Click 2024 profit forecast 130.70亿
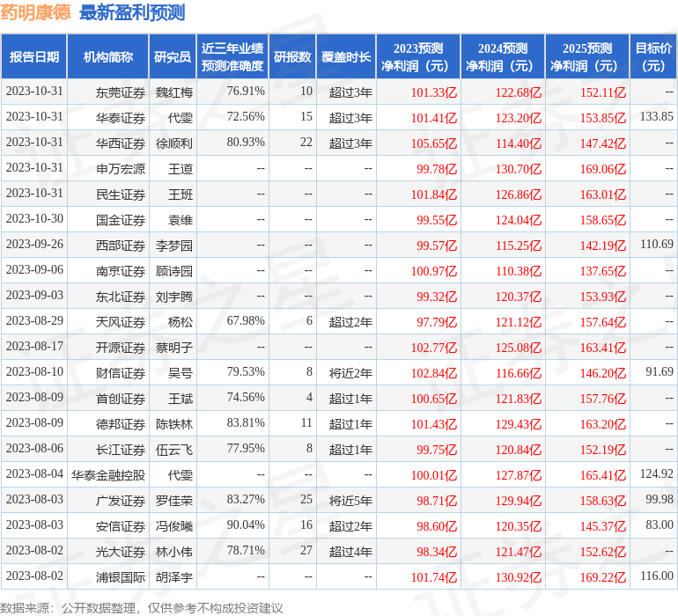This screenshot has height=616, width=678. point(519,169)
